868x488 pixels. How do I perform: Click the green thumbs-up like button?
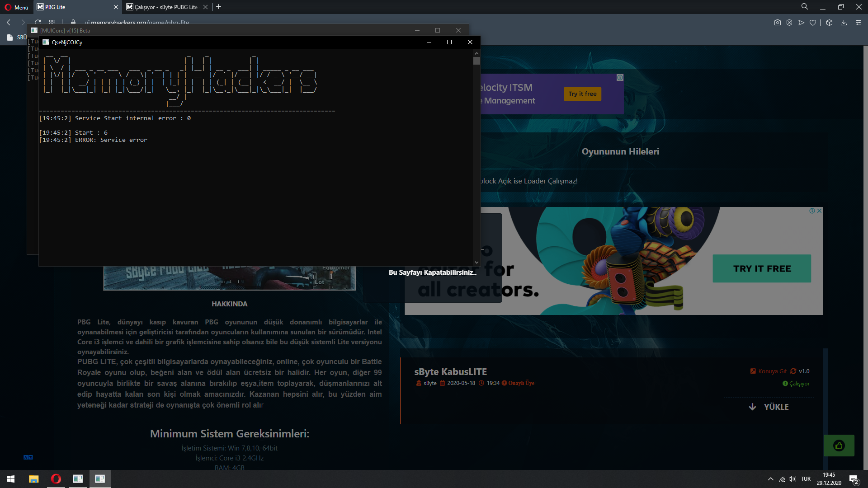pos(839,446)
